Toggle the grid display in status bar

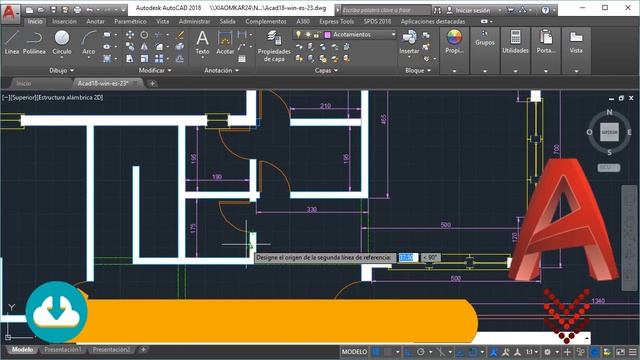coord(376,352)
